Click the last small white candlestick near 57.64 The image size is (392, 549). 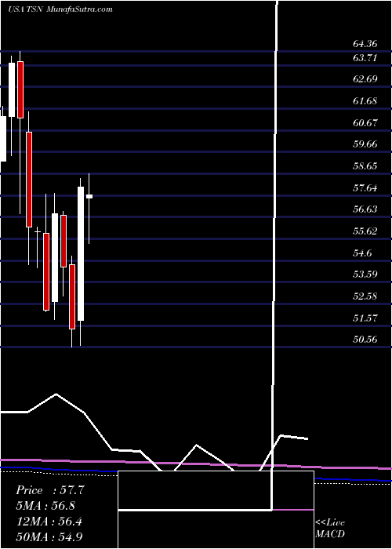point(89,196)
